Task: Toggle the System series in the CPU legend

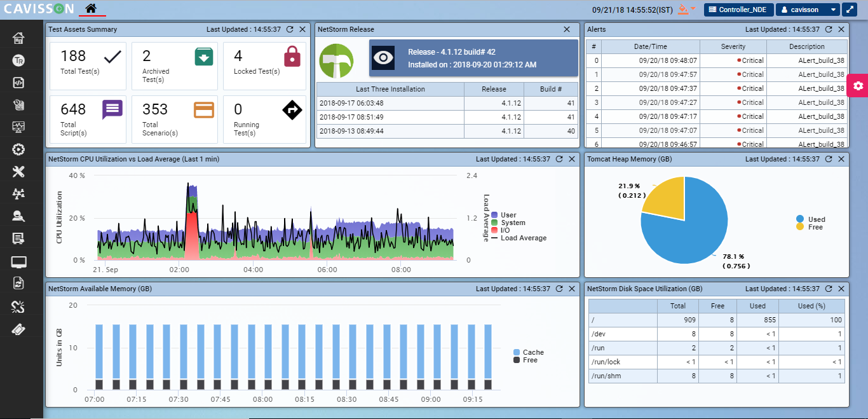Action: click(508, 223)
